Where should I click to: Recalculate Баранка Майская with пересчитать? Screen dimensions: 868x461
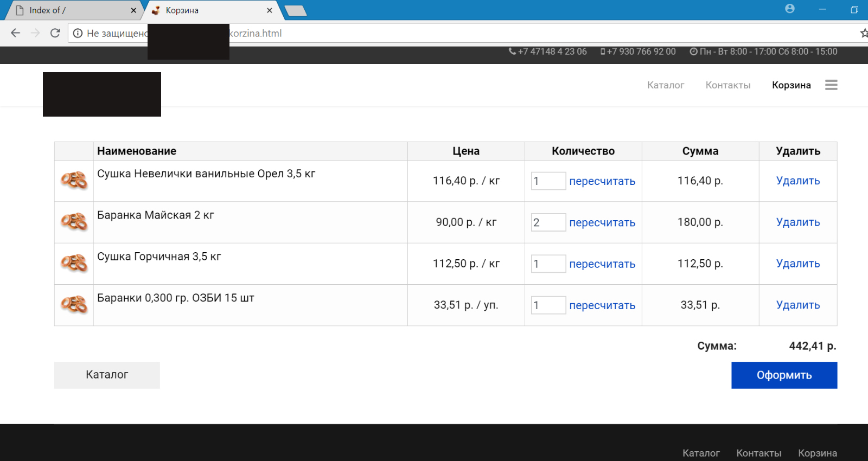coord(602,222)
